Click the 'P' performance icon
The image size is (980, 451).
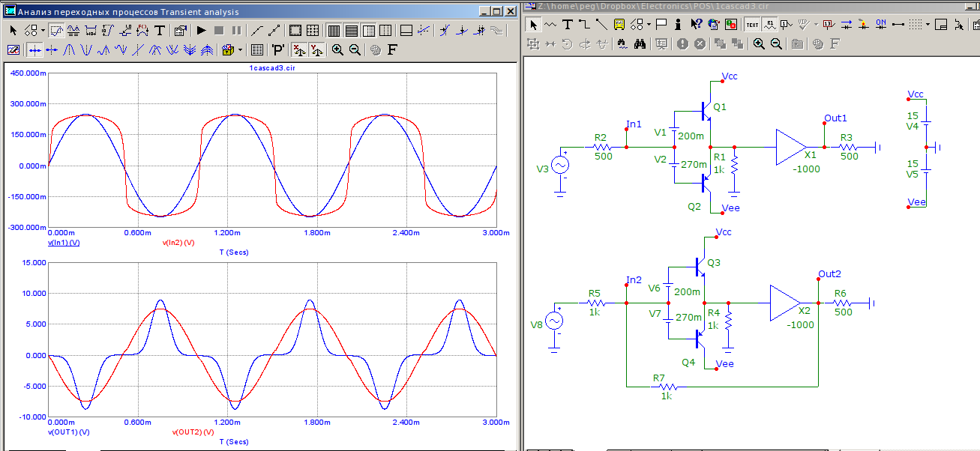pos(278,50)
